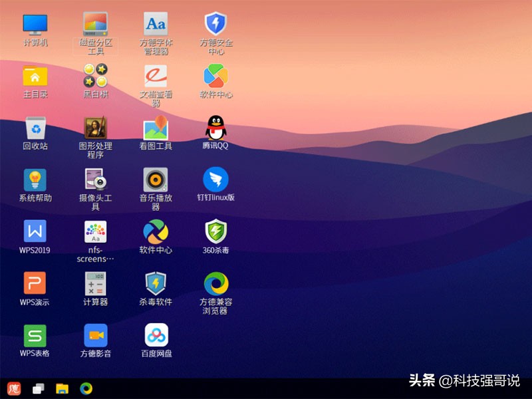
Task: Select the 计算器 calculator icon
Action: (x=95, y=283)
